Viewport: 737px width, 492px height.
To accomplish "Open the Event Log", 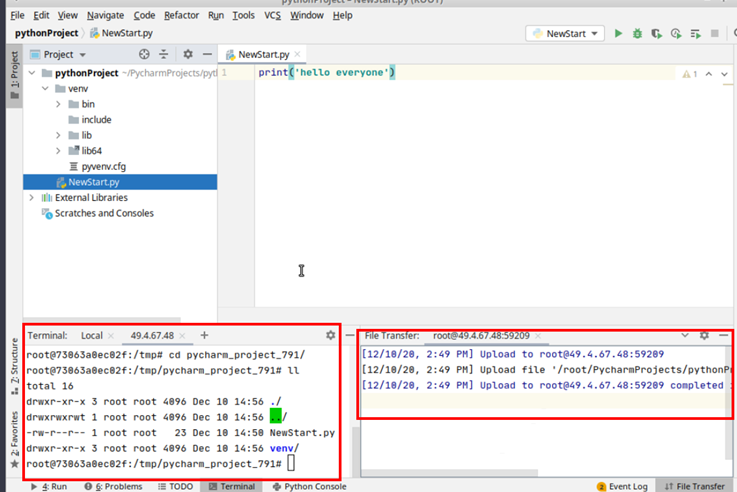I will click(622, 486).
